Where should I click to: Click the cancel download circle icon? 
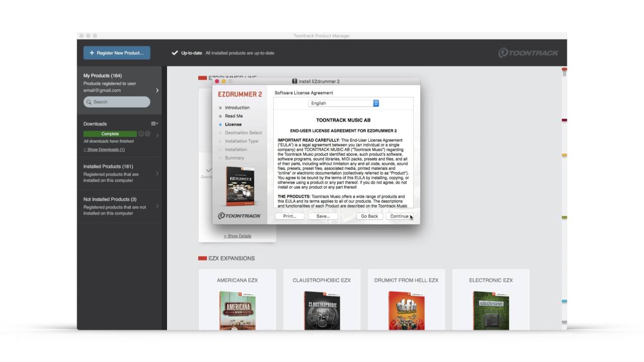[147, 134]
